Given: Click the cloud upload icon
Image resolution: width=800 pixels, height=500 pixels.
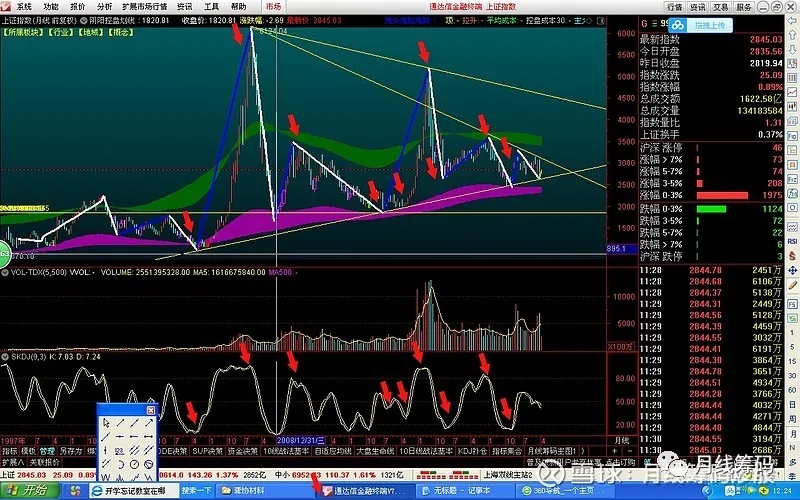Looking at the screenshot, I should click(678, 24).
